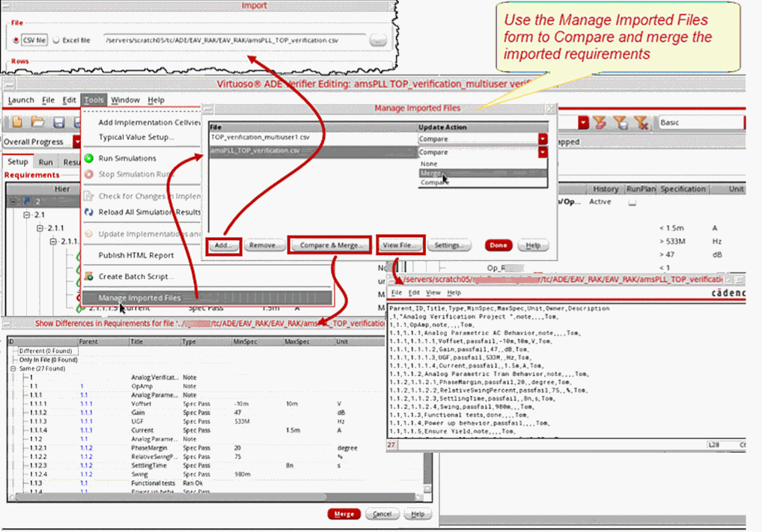
Task: Open the Window menu
Action: coord(126,100)
